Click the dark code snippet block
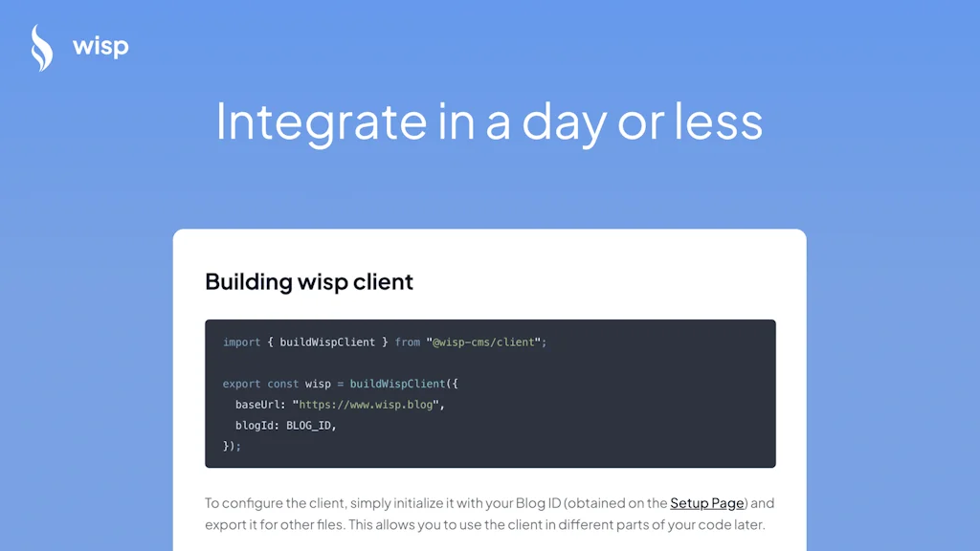 pyautogui.click(x=490, y=392)
